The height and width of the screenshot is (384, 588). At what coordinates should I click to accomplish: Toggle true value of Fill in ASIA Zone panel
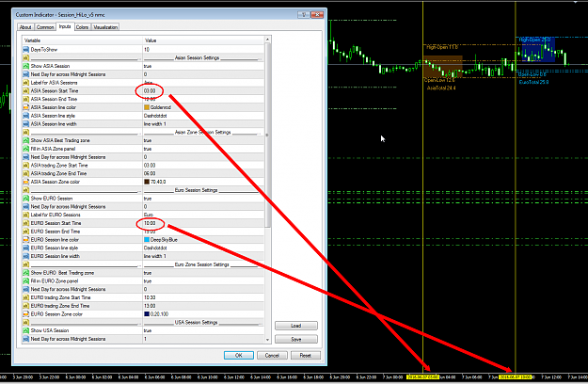(148, 149)
